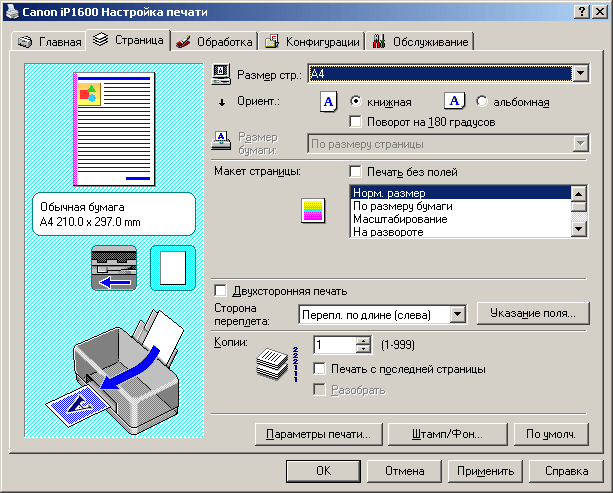Screen dimensions: 613x493
Task: Click the stacked copies pages icon
Action: point(277,364)
